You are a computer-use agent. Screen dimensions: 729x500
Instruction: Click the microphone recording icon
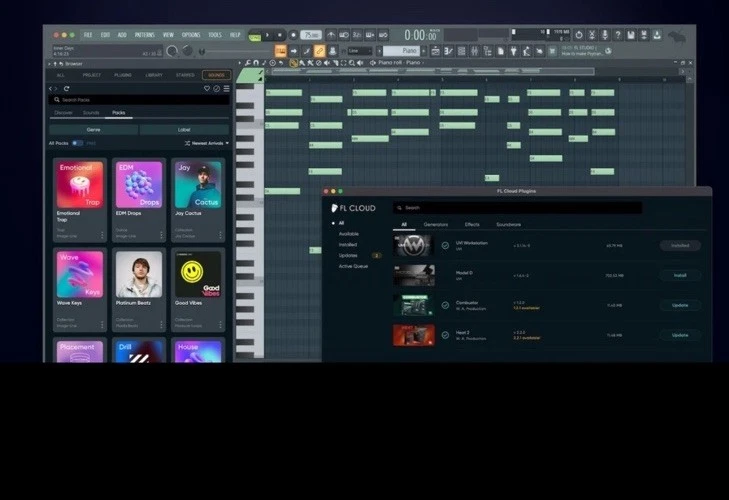coord(604,35)
